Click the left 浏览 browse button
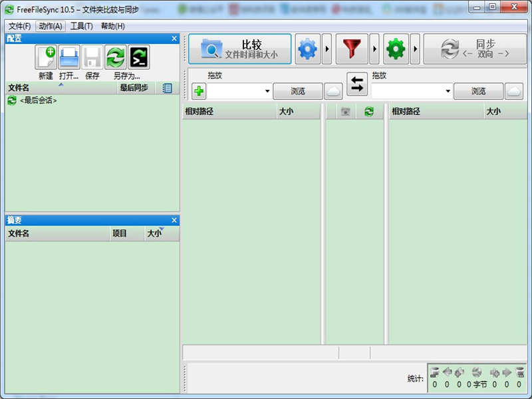The image size is (532, 399). [x=298, y=91]
